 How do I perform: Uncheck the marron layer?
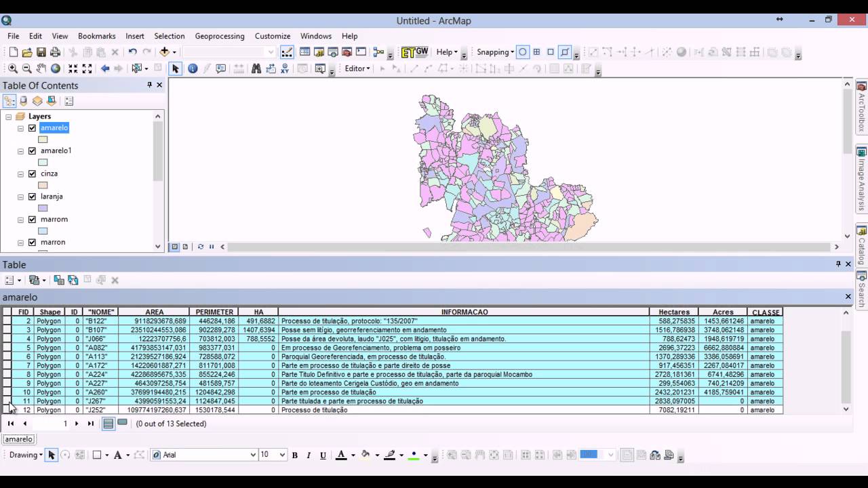pos(32,243)
